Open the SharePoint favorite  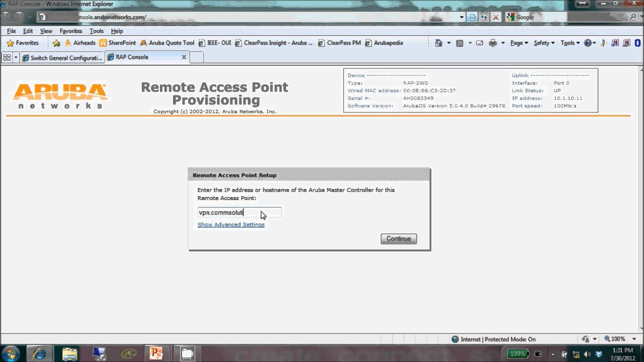[x=118, y=43]
